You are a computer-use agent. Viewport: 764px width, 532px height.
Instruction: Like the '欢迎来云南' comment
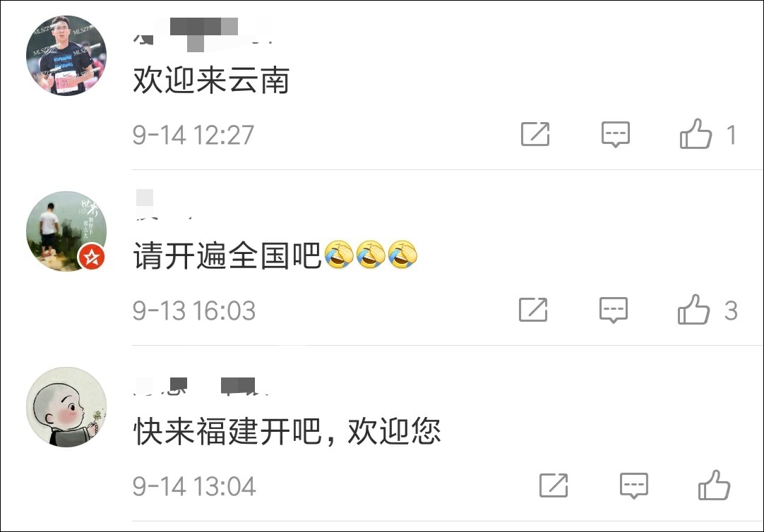[696, 134]
